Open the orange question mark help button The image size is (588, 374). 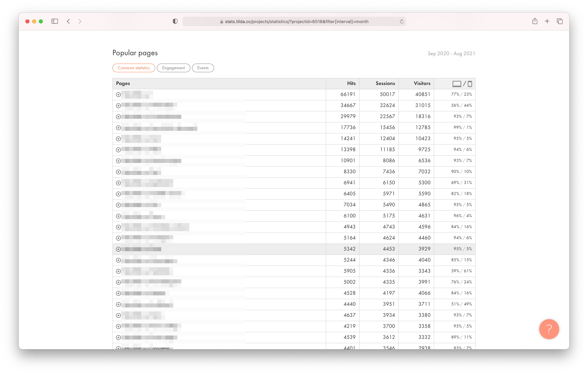(x=549, y=329)
